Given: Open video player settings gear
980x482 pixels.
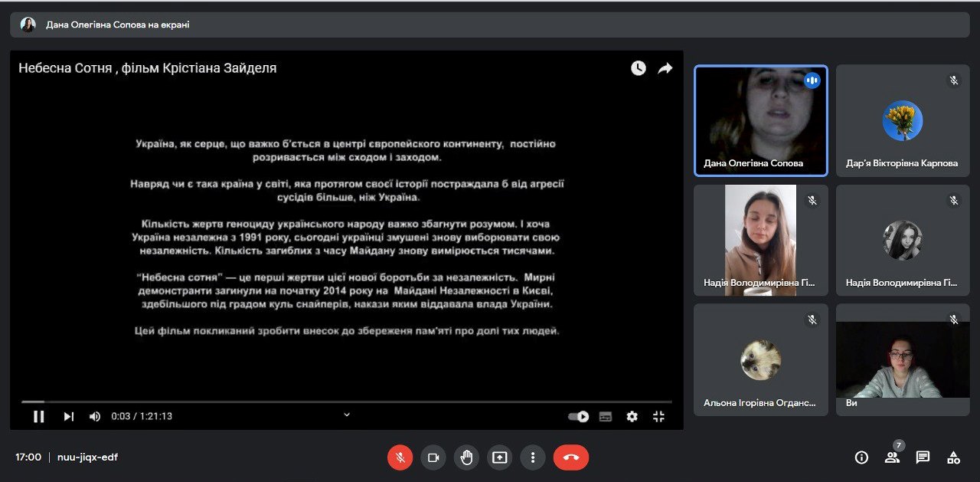Looking at the screenshot, I should tap(632, 416).
